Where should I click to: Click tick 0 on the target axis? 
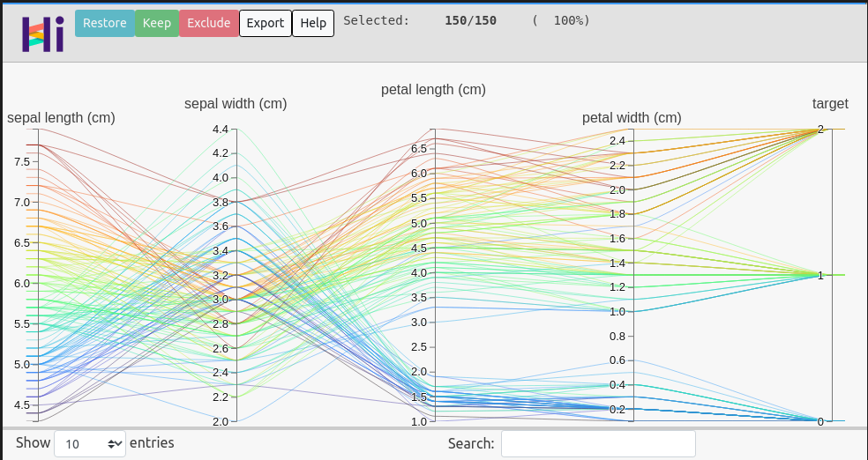821,421
